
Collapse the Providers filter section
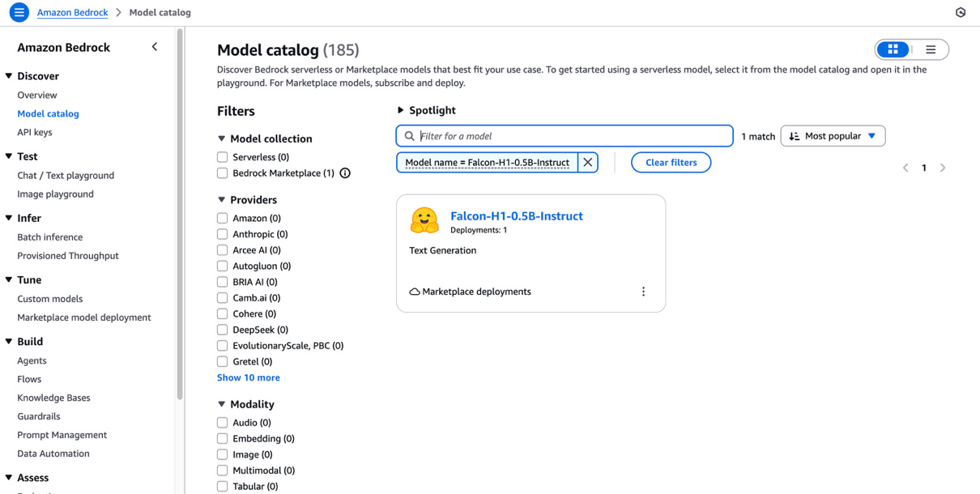tap(222, 200)
